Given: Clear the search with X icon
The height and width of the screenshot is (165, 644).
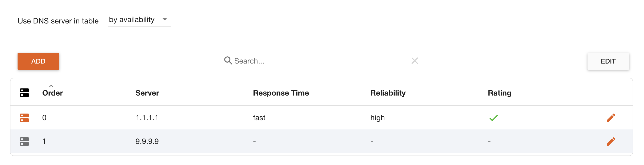Looking at the screenshot, I should pyautogui.click(x=415, y=61).
